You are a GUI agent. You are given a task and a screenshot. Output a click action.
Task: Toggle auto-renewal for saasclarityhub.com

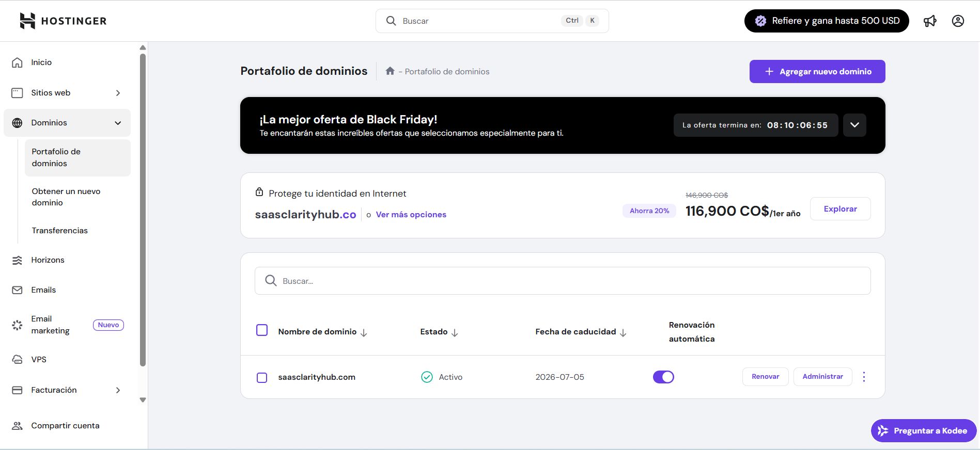pyautogui.click(x=663, y=377)
